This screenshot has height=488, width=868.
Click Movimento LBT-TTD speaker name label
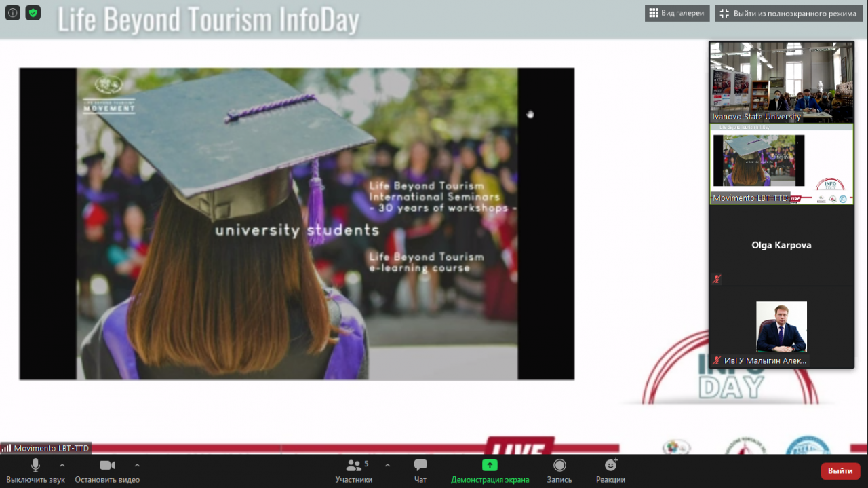52,448
